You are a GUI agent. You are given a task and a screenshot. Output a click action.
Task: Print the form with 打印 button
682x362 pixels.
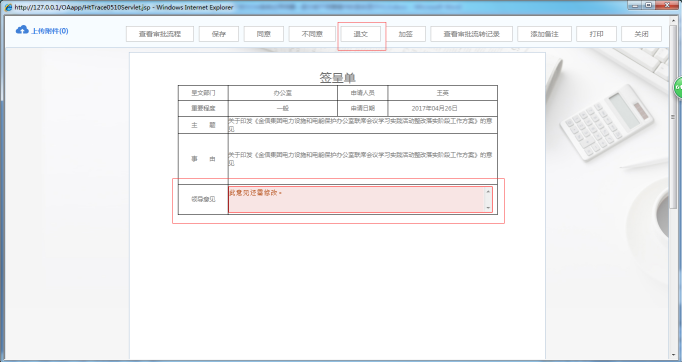click(x=596, y=34)
